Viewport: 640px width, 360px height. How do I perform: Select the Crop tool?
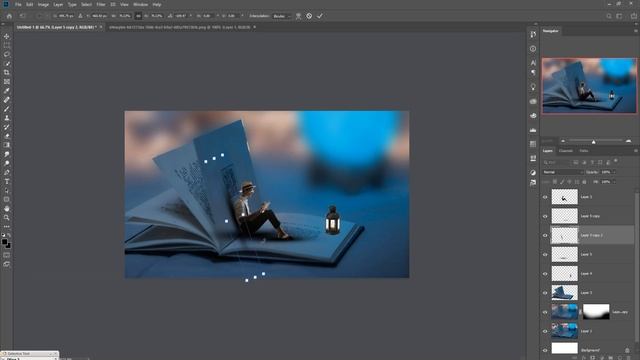[7, 72]
